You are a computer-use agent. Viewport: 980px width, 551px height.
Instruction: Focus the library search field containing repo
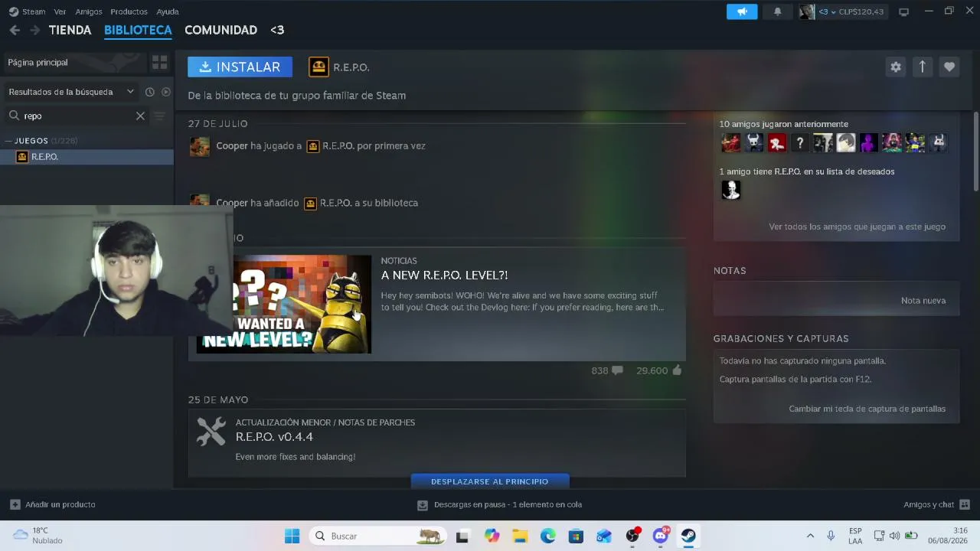click(77, 116)
